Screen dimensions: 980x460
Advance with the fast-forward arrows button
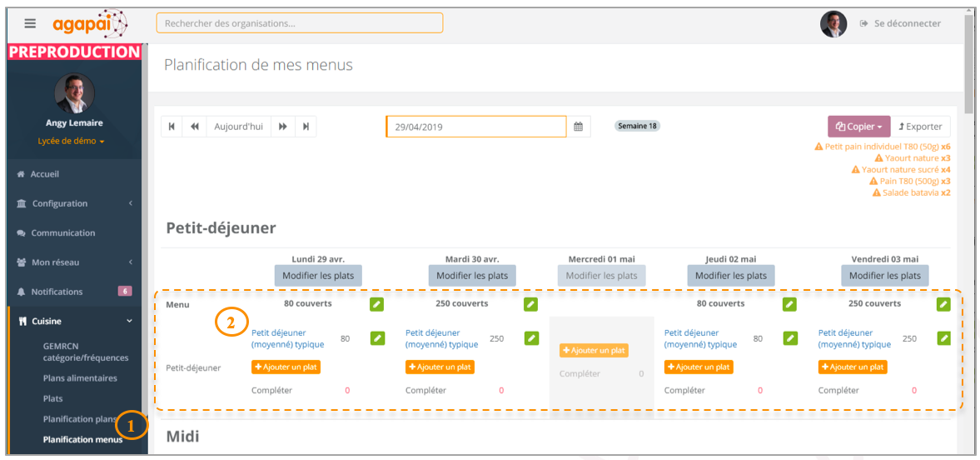(282, 127)
